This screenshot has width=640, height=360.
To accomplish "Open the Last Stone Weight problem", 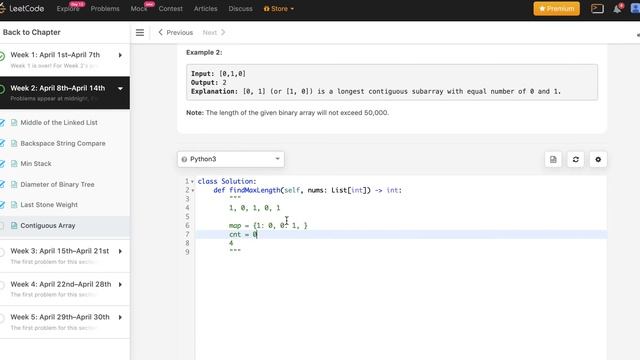I will (49, 205).
